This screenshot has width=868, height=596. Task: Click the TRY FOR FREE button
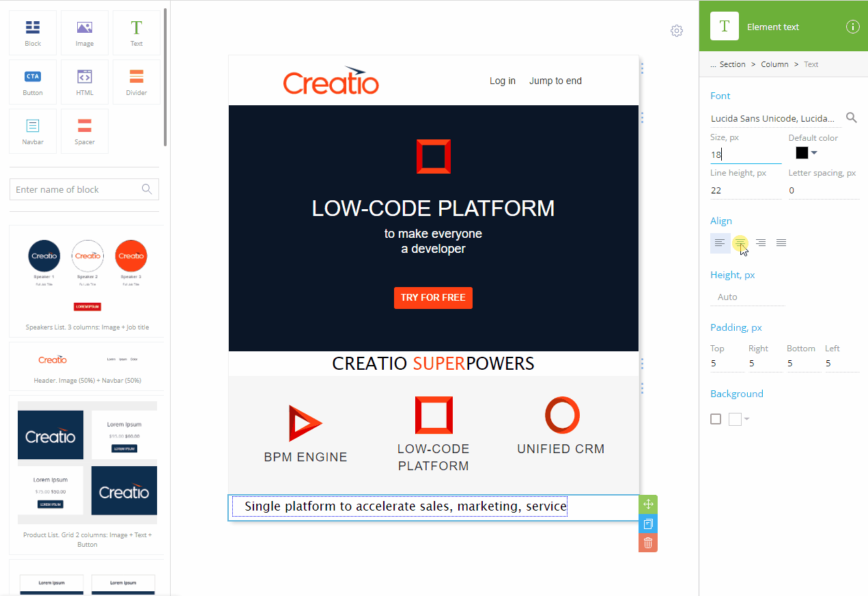[433, 298]
